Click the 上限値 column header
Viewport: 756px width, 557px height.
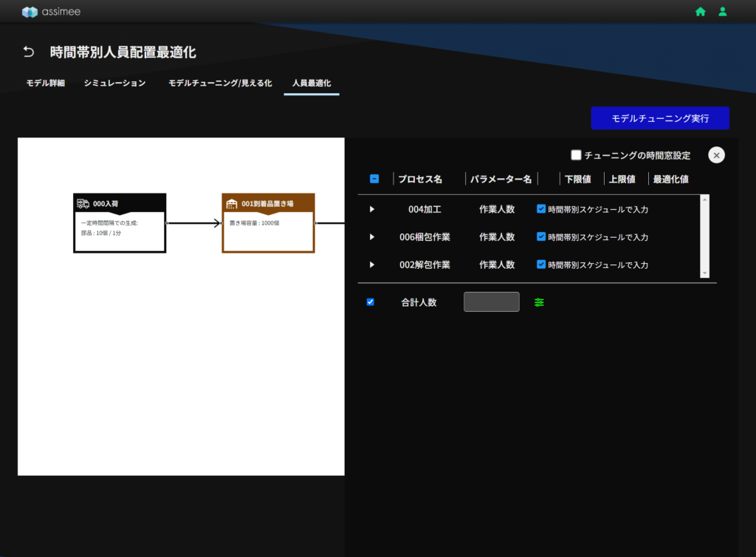click(622, 179)
